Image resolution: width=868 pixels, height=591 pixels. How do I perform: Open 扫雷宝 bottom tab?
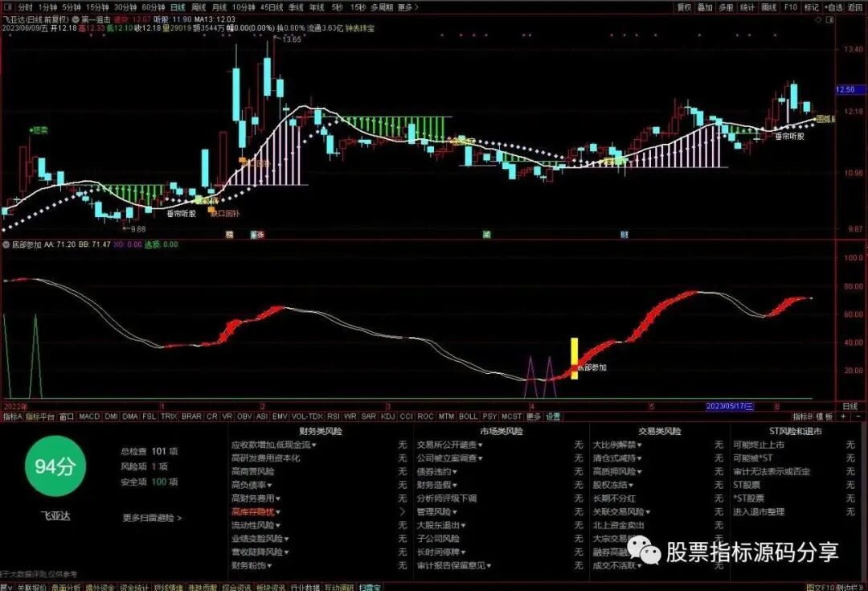tap(369, 587)
